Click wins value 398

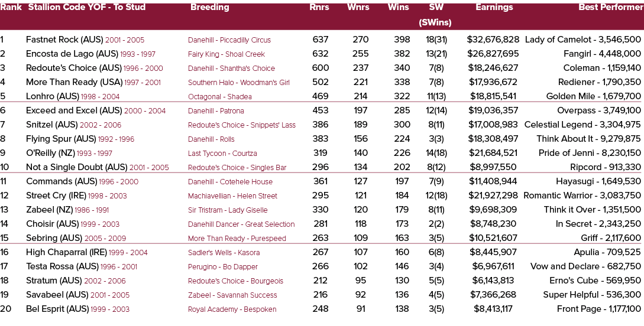[402, 40]
